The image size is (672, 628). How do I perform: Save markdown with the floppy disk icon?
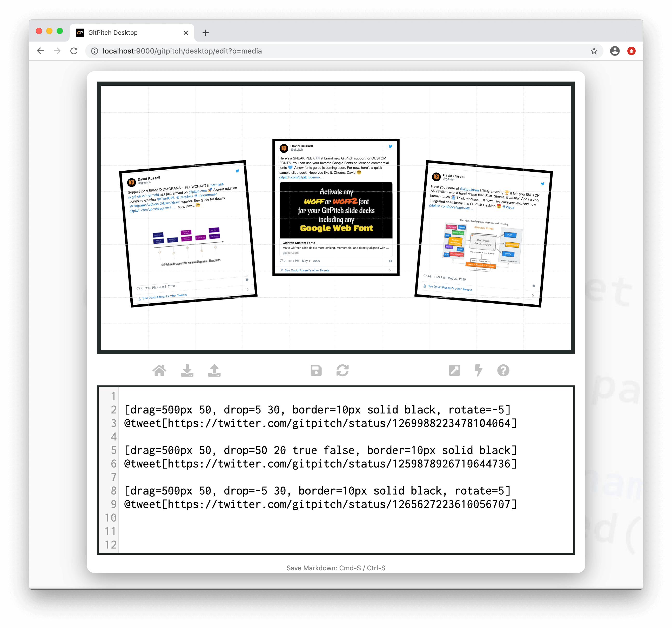click(316, 370)
